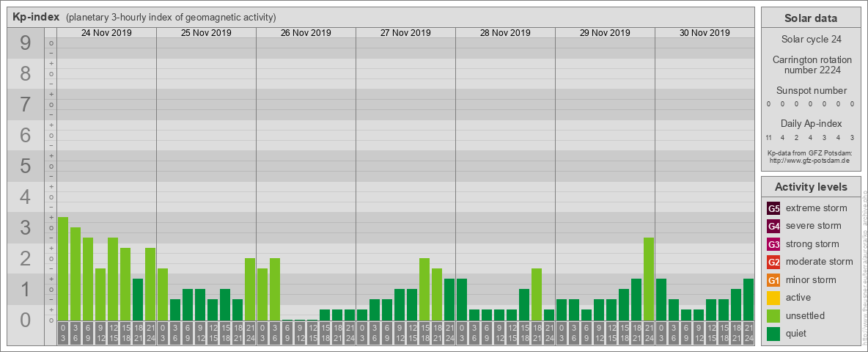Click the '29 Nov 2019' date header
This screenshot has height=352, width=868.
(605, 33)
